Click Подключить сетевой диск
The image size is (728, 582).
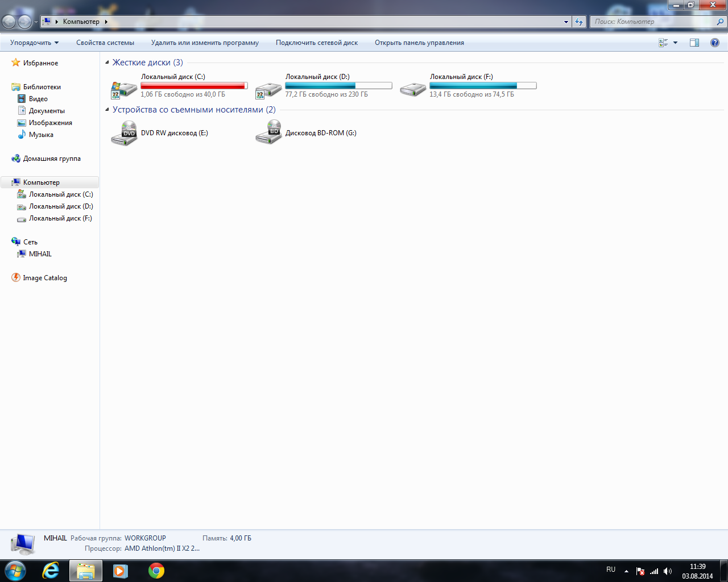click(x=317, y=43)
